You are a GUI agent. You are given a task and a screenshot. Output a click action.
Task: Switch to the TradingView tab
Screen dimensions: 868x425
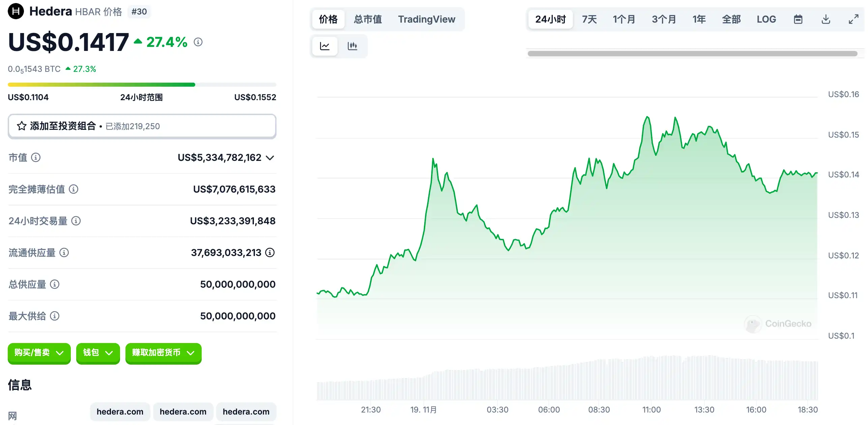pos(426,19)
